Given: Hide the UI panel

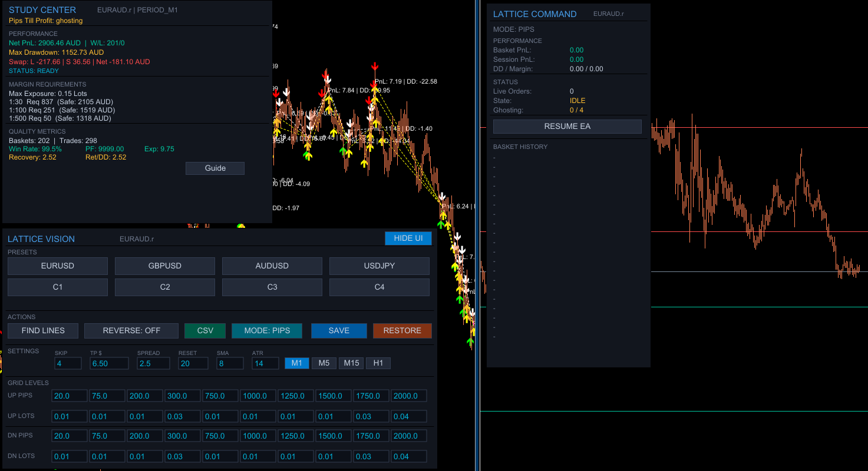Looking at the screenshot, I should [408, 238].
